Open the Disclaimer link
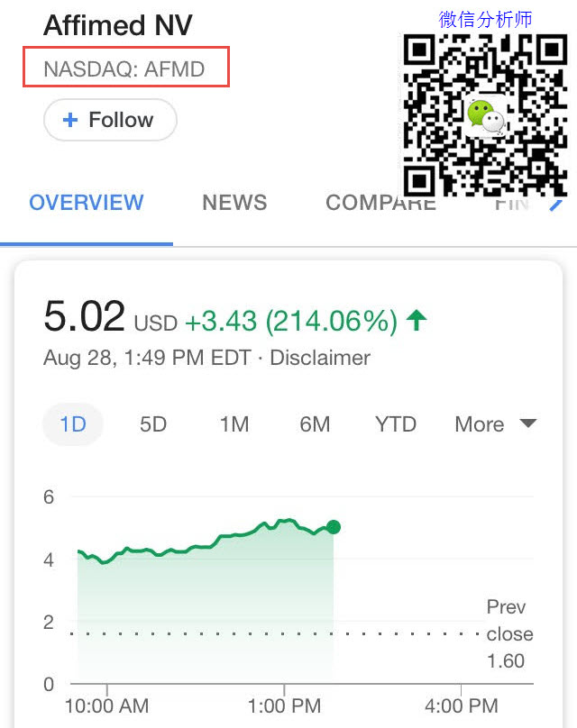This screenshot has height=728, width=577. tap(320, 358)
